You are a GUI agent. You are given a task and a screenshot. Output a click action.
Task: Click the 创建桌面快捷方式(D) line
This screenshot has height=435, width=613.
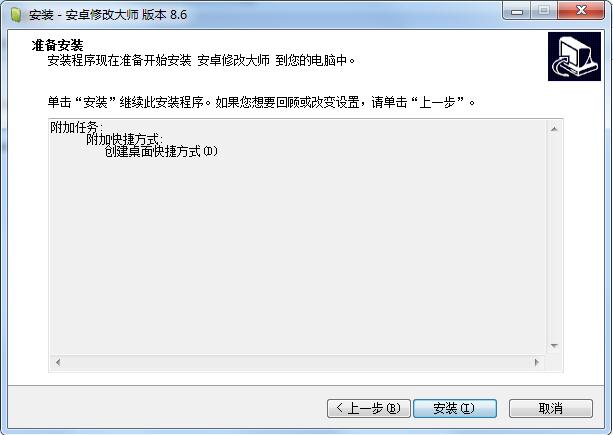pyautogui.click(x=161, y=151)
